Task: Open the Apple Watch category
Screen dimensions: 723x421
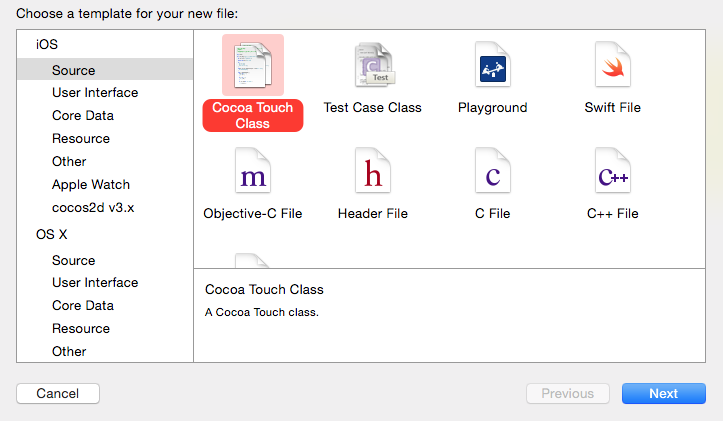Action: (x=91, y=185)
